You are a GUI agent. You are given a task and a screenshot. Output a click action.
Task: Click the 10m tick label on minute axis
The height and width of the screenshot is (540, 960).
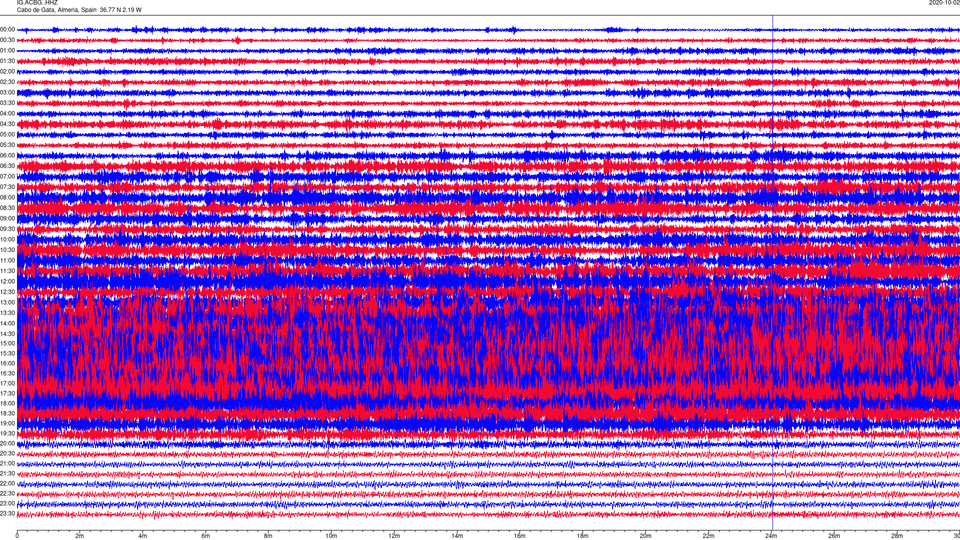pyautogui.click(x=331, y=536)
